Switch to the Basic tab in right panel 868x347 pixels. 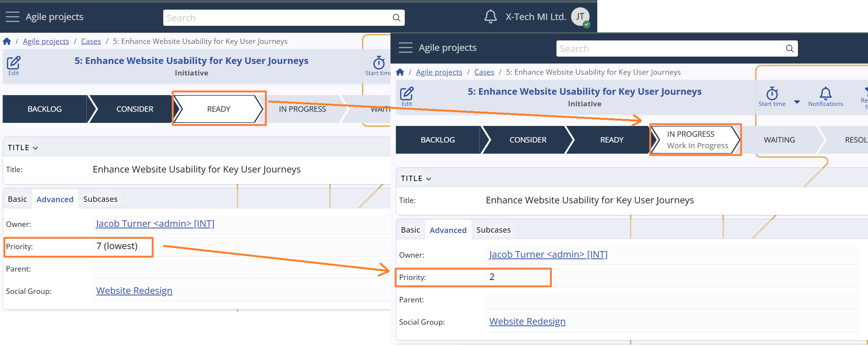pos(410,230)
